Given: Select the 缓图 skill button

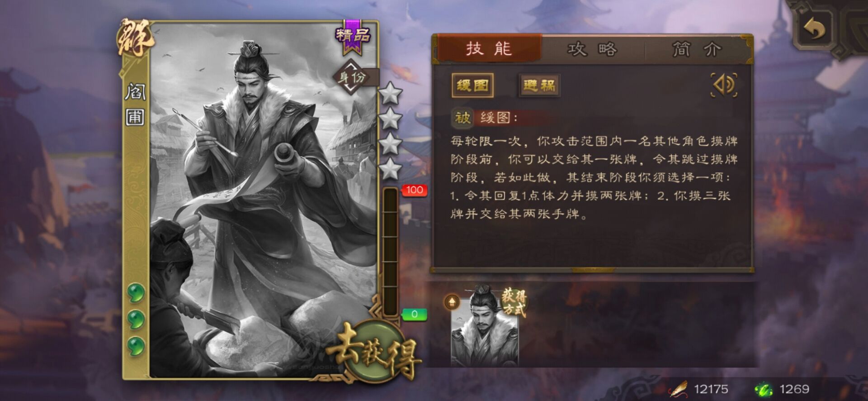Looking at the screenshot, I should pyautogui.click(x=472, y=85).
